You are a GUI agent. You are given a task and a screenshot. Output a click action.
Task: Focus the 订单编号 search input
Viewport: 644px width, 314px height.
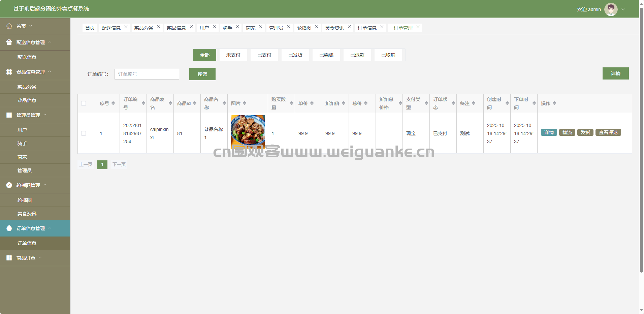tap(147, 74)
